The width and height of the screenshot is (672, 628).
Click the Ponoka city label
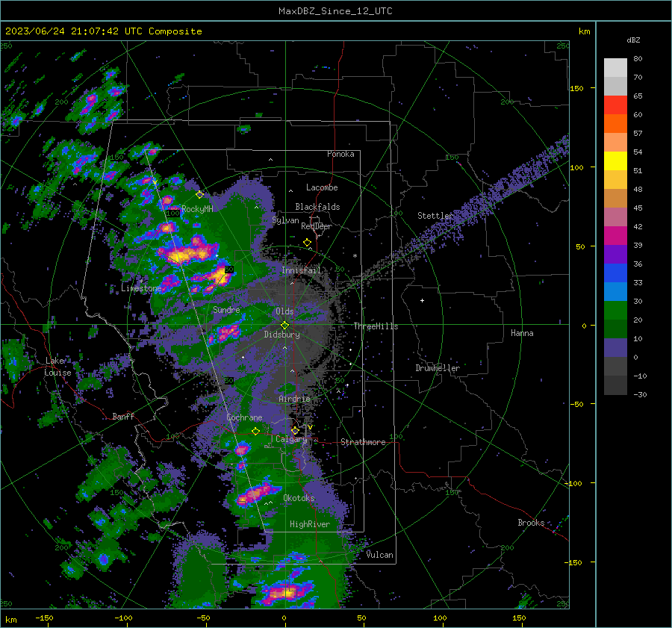coord(340,154)
